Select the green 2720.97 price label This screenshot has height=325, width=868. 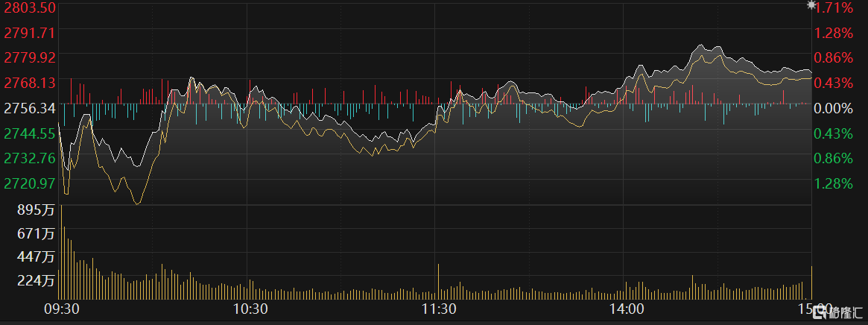point(30,183)
